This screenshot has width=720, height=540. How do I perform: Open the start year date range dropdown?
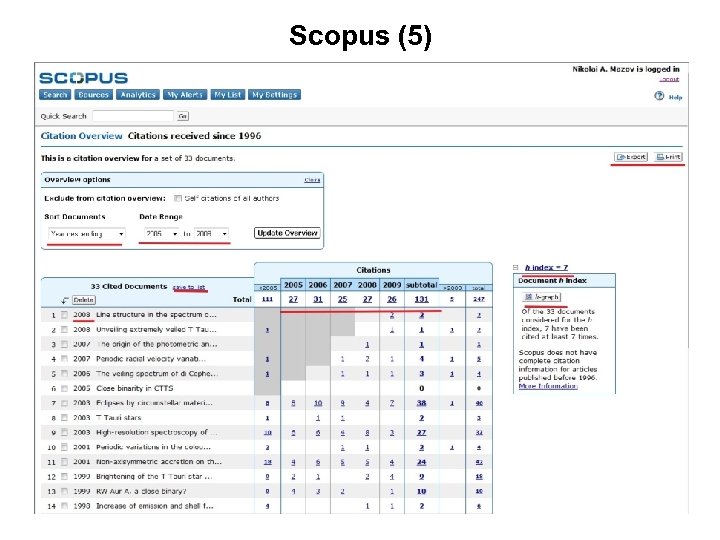tap(161, 234)
